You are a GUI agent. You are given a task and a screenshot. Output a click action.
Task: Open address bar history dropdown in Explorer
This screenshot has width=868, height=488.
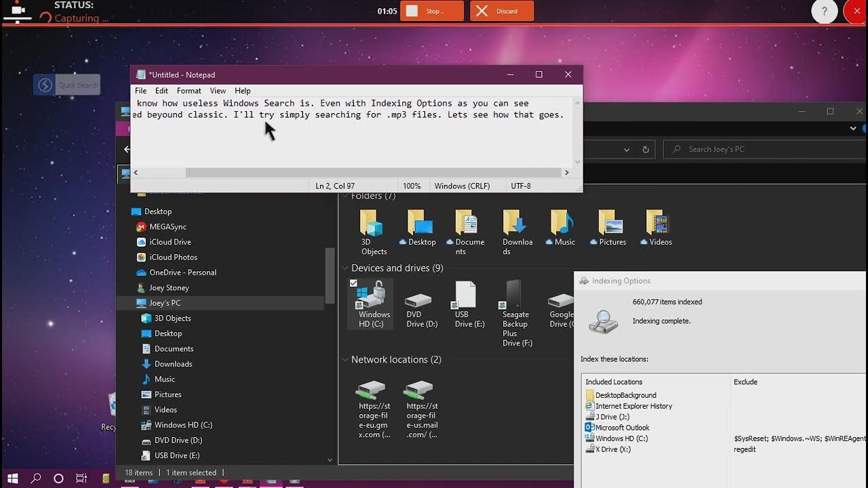point(627,149)
